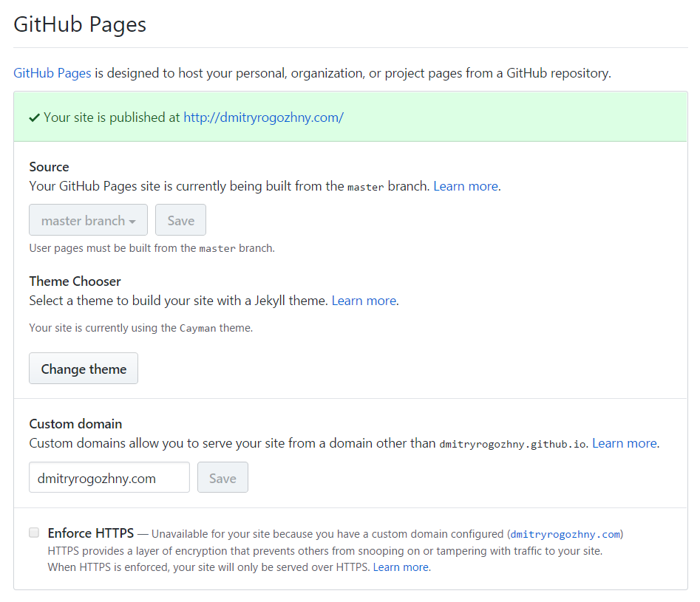Expand the master branch dropdown
Image resolution: width=700 pixels, height=602 pixels.
89,220
